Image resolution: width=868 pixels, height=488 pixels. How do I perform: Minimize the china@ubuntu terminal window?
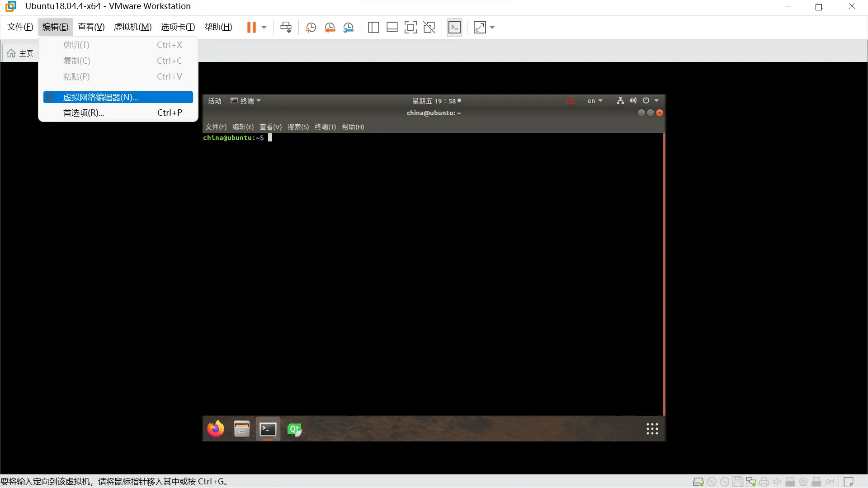pos(641,113)
